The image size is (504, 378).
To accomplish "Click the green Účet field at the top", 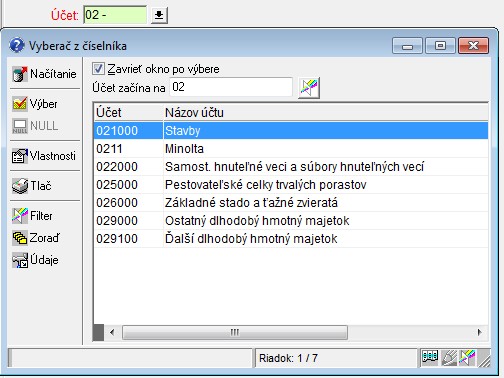I will pyautogui.click(x=115, y=15).
